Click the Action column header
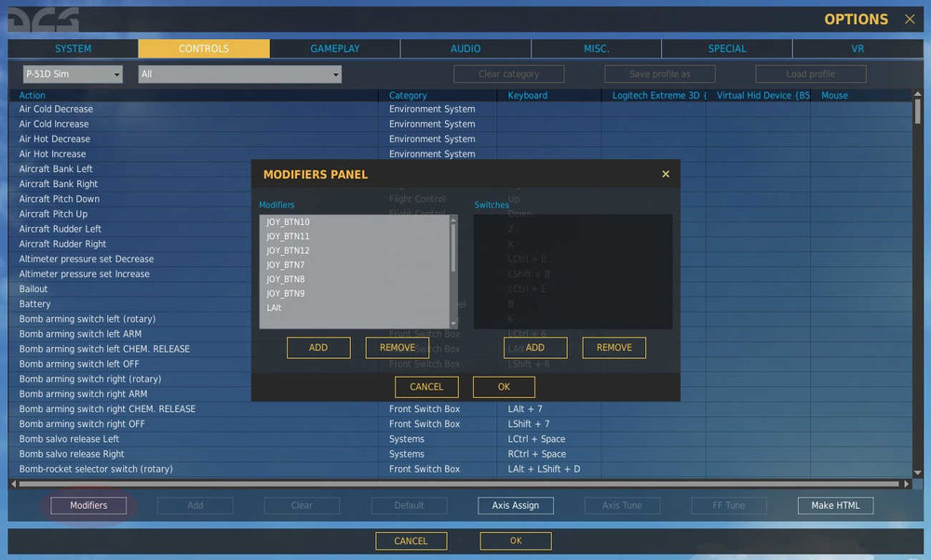 click(194, 96)
